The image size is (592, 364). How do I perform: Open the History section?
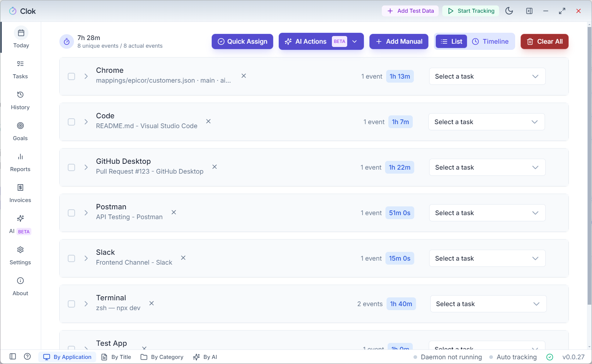click(x=20, y=100)
